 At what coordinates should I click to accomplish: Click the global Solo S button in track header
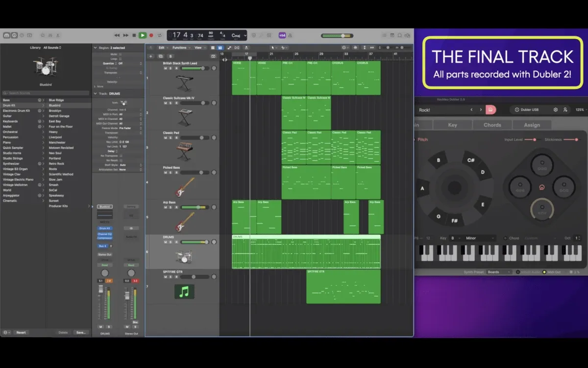click(x=170, y=56)
